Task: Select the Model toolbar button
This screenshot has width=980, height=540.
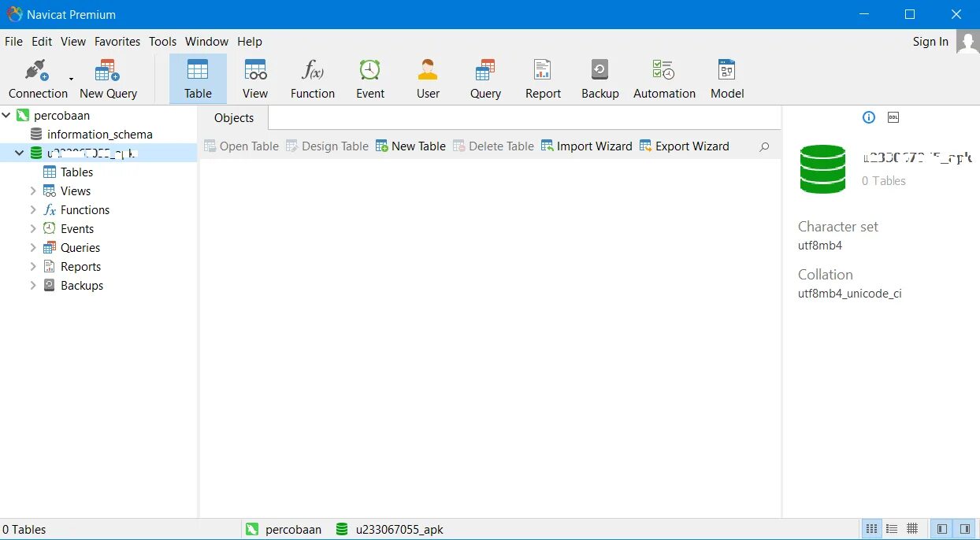Action: [727, 79]
